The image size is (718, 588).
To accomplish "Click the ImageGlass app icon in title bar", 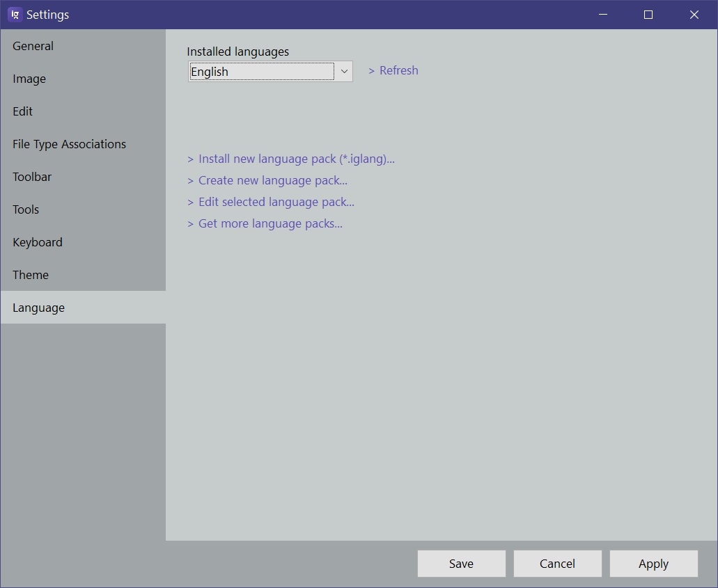I will [15, 15].
